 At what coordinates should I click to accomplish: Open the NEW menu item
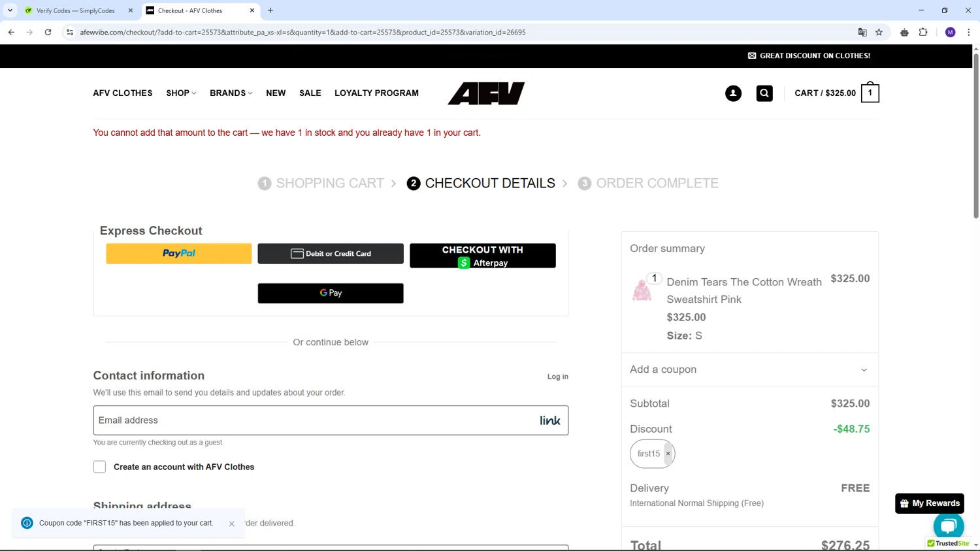[276, 93]
